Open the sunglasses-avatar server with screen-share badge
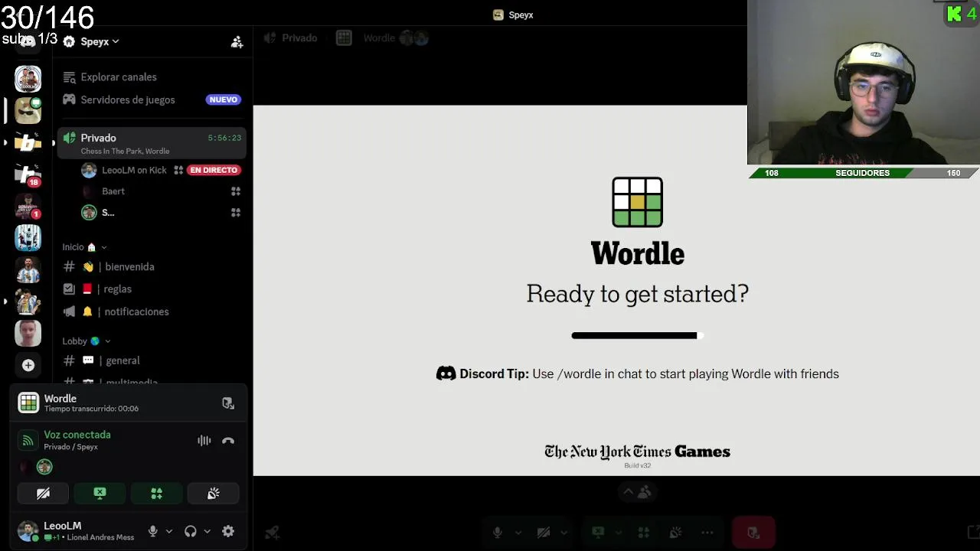 (28, 111)
